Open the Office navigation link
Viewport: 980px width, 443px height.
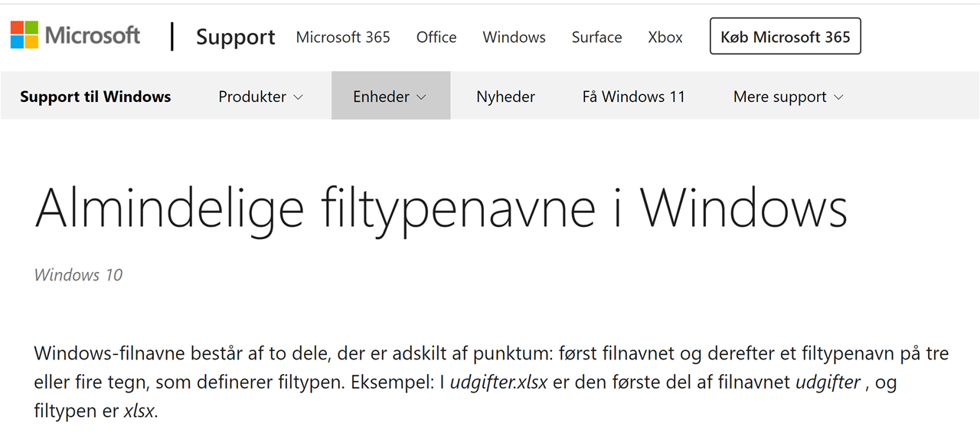(436, 37)
